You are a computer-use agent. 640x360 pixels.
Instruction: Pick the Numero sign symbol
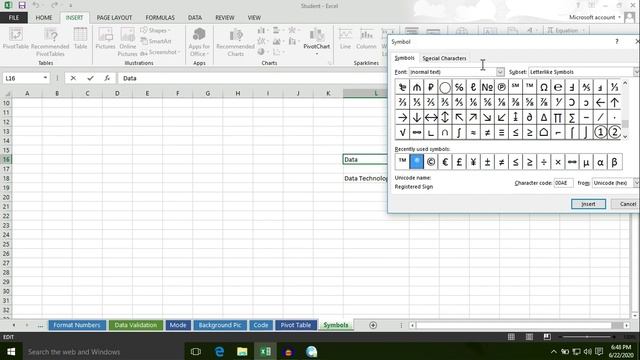tap(487, 87)
